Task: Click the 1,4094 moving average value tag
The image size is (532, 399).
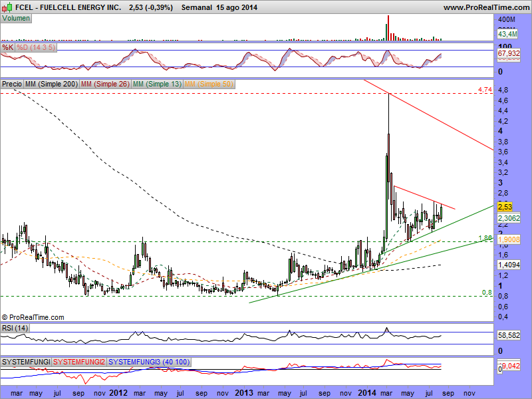Action: pos(509,265)
